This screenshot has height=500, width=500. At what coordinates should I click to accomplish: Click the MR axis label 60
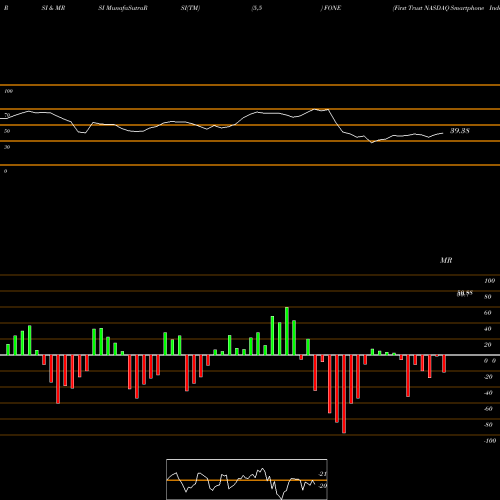pyautogui.click(x=488, y=313)
